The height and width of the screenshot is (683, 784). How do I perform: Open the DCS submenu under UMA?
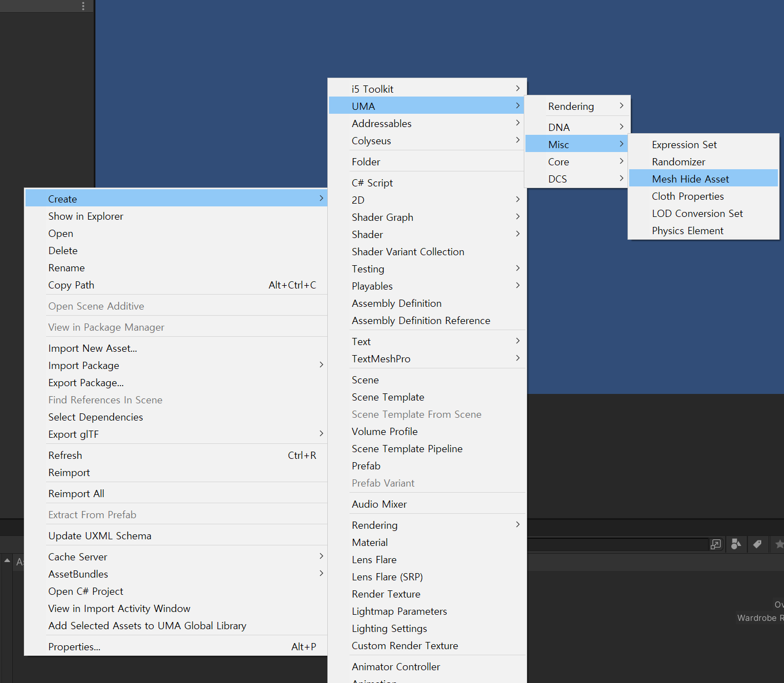pyautogui.click(x=577, y=179)
